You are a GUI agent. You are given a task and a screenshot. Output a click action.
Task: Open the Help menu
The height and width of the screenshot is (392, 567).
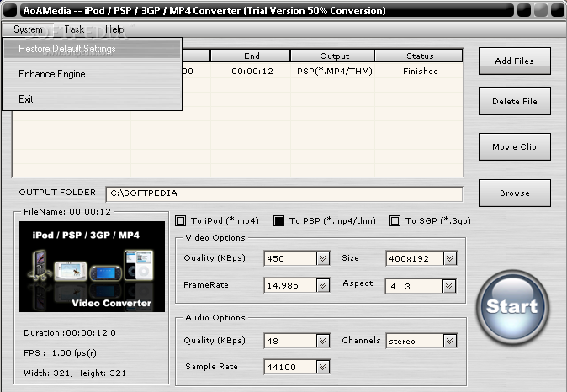[114, 29]
